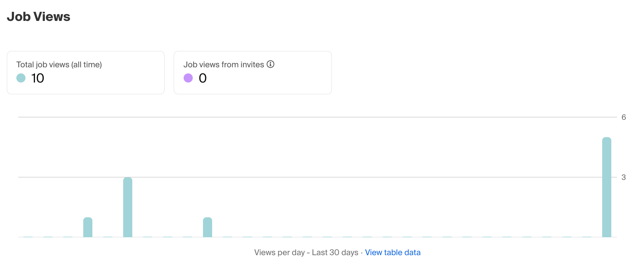644x270 pixels.
Task: Click the Job Views heading
Action: pyautogui.click(x=38, y=17)
